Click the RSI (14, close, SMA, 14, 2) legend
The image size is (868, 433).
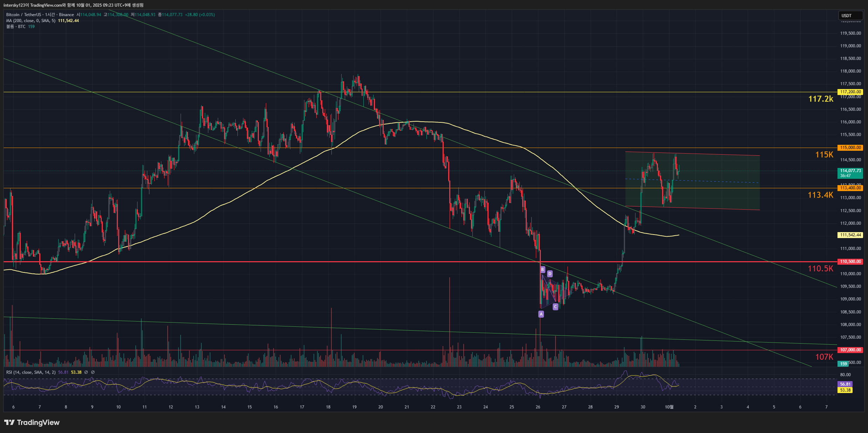coord(31,372)
